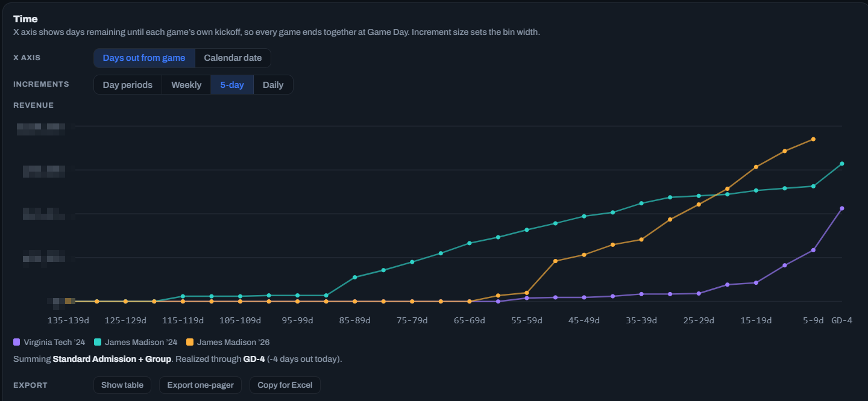Click the 105-109d axis label

pos(240,320)
